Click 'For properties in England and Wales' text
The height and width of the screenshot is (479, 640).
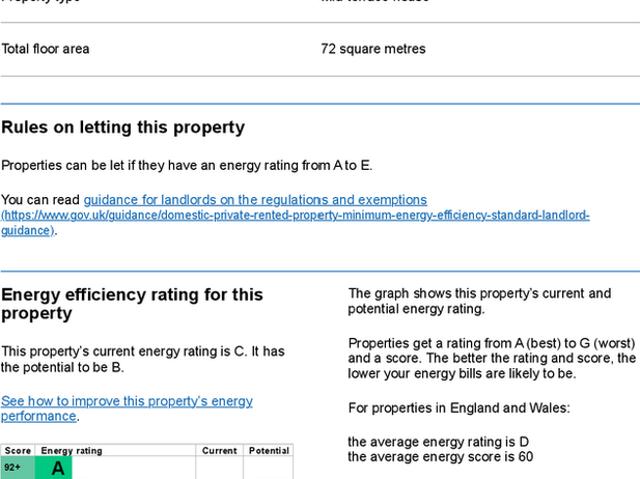coord(459,408)
